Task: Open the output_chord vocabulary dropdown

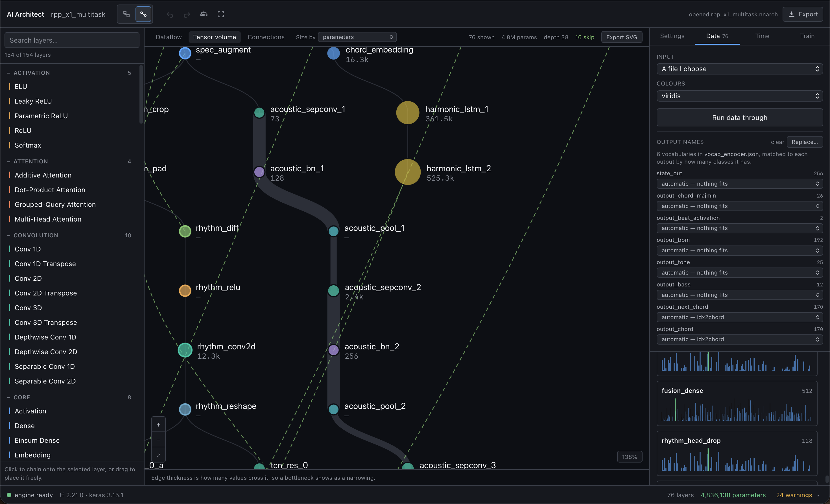Action: tap(740, 339)
